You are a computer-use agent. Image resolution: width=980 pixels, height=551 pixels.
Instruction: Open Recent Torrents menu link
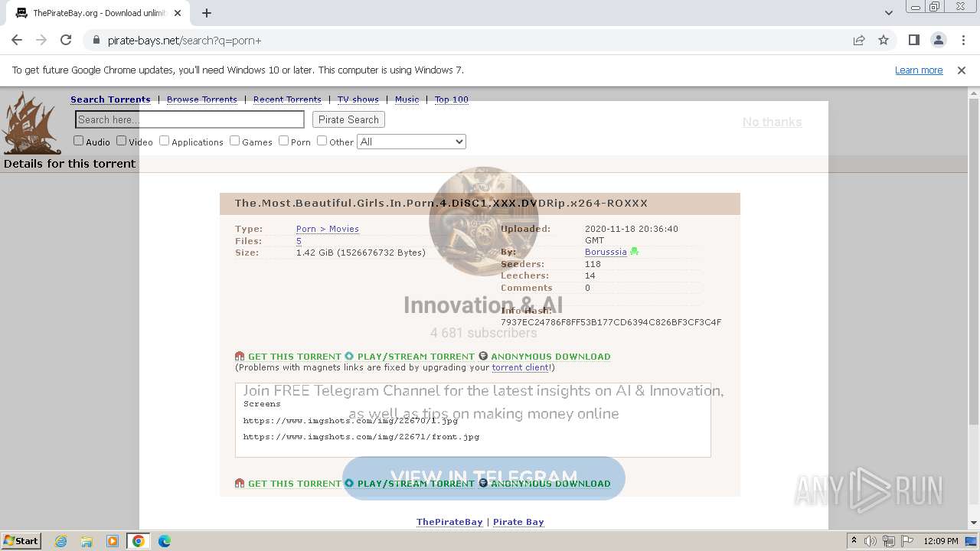pos(287,99)
